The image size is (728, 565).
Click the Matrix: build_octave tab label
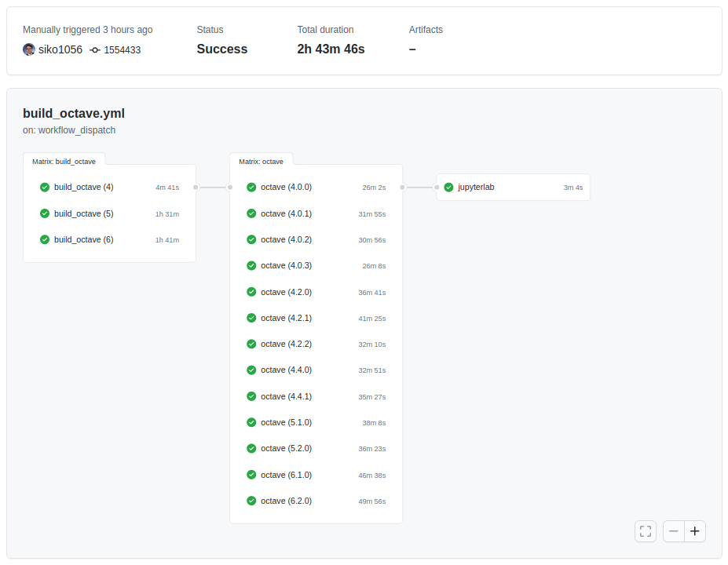(x=64, y=162)
